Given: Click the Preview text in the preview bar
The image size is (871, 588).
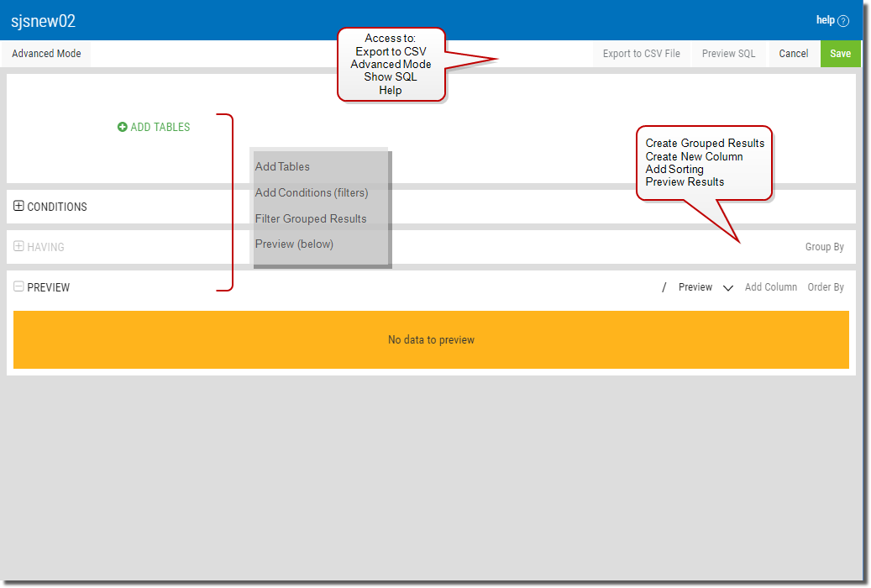Looking at the screenshot, I should (x=695, y=287).
